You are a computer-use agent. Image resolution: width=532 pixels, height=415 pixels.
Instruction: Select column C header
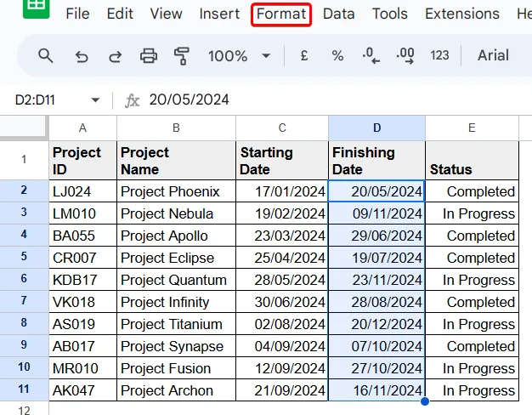point(282,128)
